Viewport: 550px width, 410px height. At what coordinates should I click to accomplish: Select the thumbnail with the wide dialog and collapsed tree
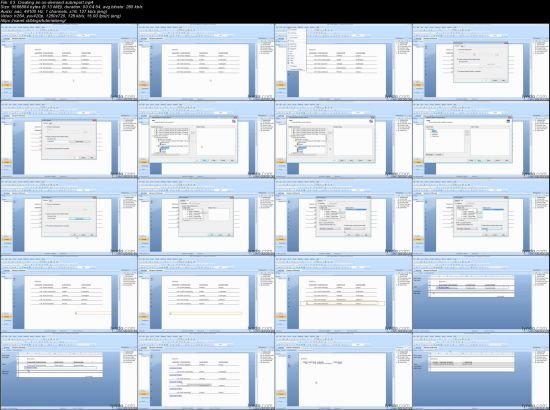(481, 140)
